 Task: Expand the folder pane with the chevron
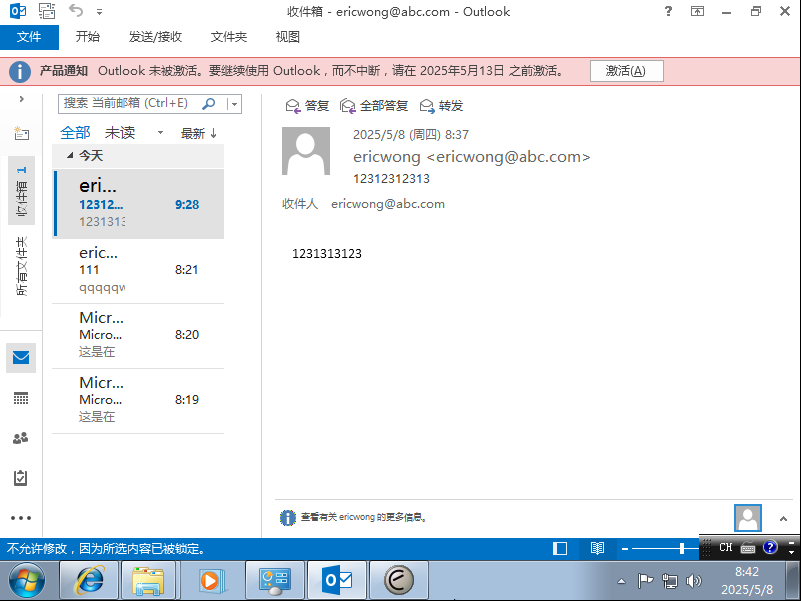click(x=21, y=99)
